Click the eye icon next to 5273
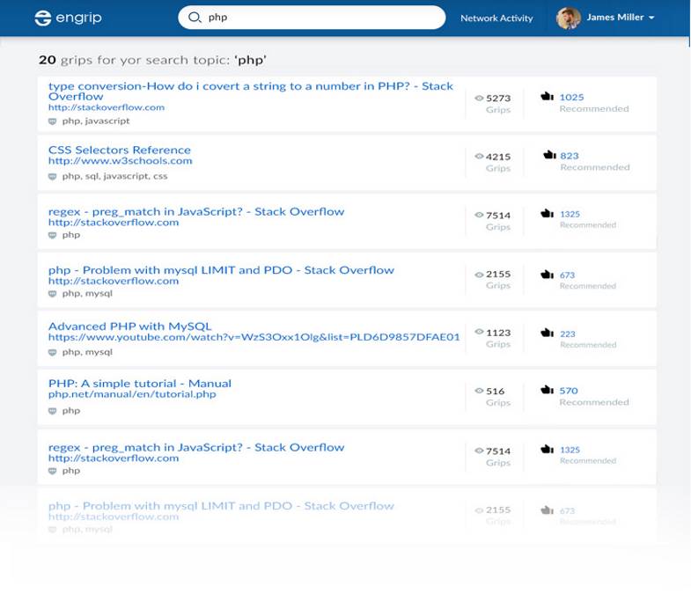Image resolution: width=691 pixels, height=616 pixels. pos(479,98)
